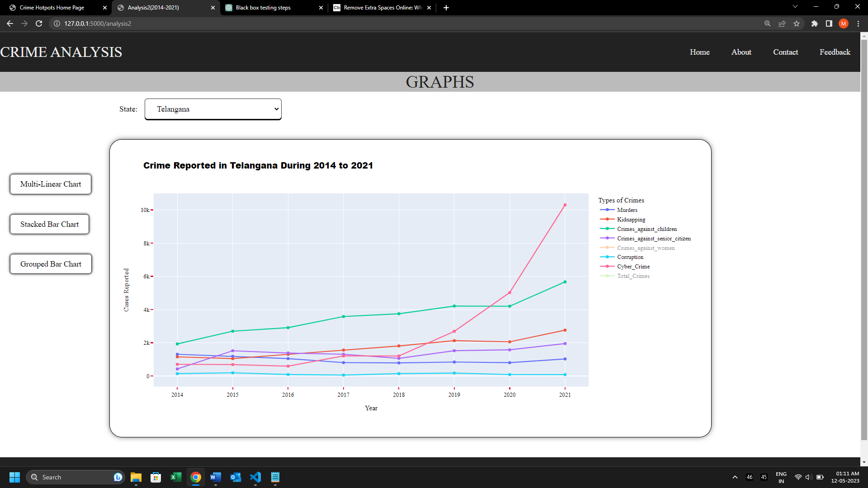
Task: Open the browser extensions puzzle icon
Action: coord(815,23)
